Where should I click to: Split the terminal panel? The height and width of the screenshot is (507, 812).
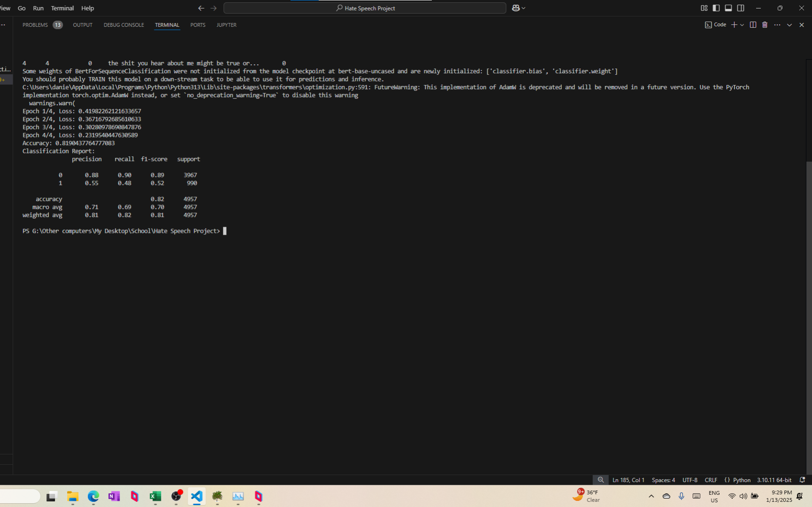[x=753, y=25]
